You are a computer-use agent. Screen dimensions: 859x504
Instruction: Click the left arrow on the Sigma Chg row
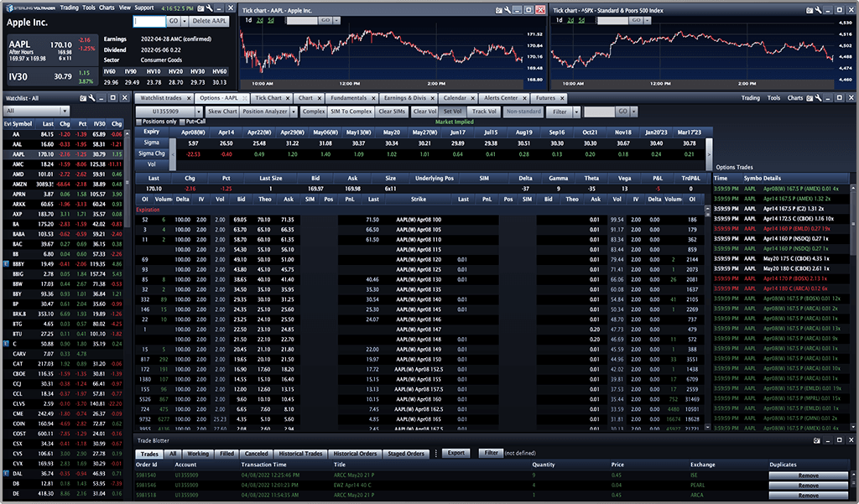[x=173, y=154]
